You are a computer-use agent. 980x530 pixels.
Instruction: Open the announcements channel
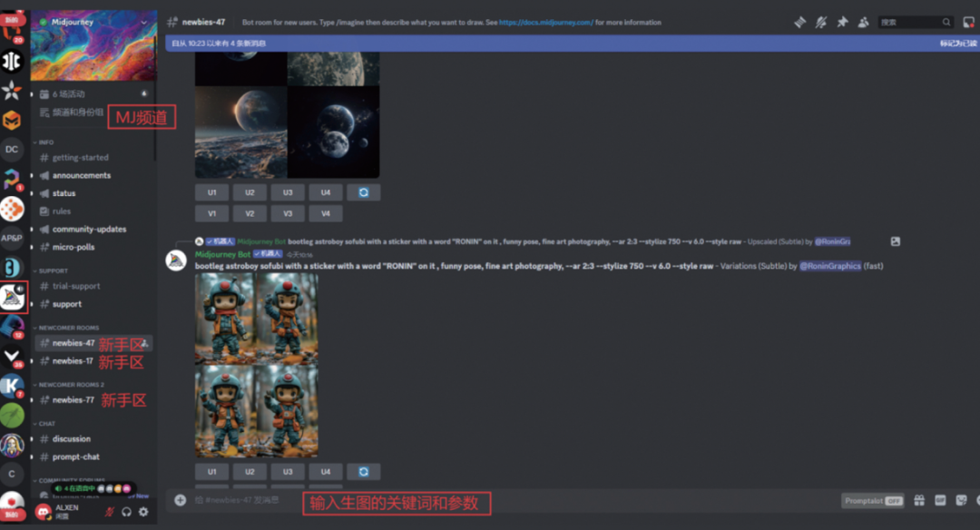point(81,175)
